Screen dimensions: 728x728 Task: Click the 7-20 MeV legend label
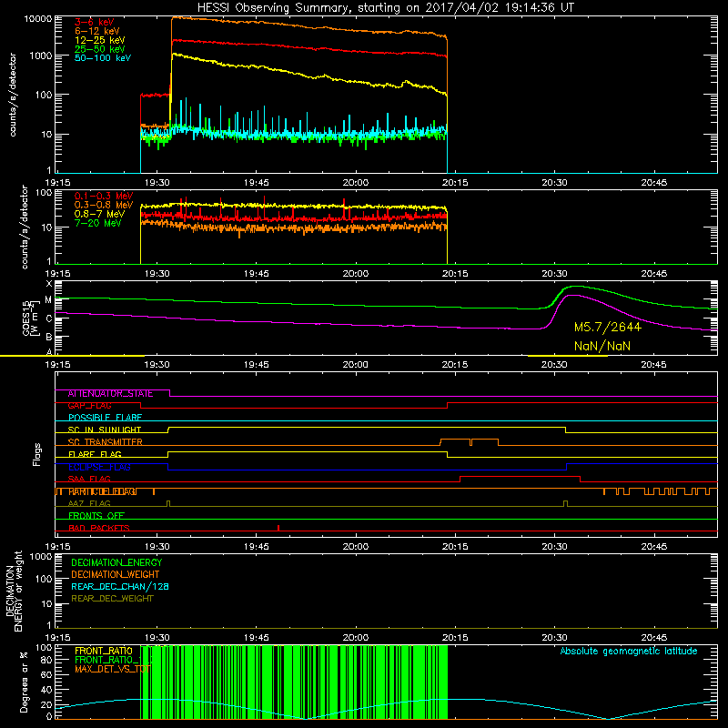(98, 223)
